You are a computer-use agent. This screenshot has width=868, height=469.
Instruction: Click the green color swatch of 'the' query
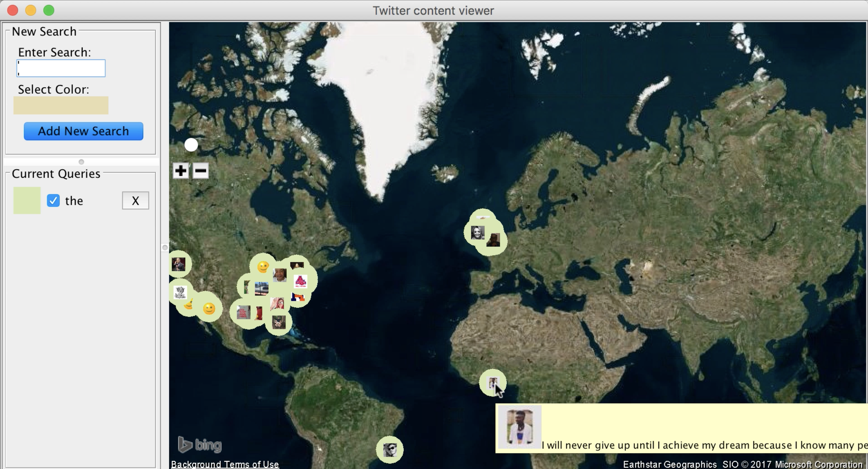click(x=27, y=201)
